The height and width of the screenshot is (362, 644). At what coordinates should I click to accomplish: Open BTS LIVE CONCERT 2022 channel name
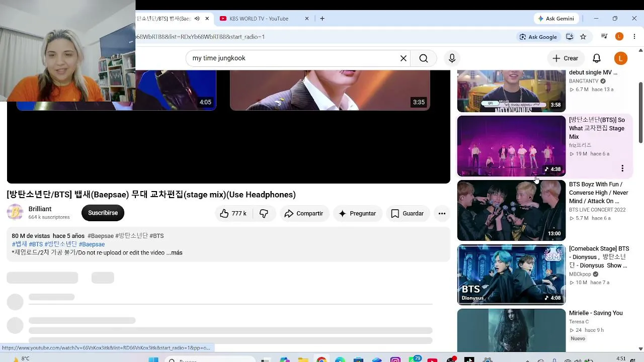click(x=597, y=210)
